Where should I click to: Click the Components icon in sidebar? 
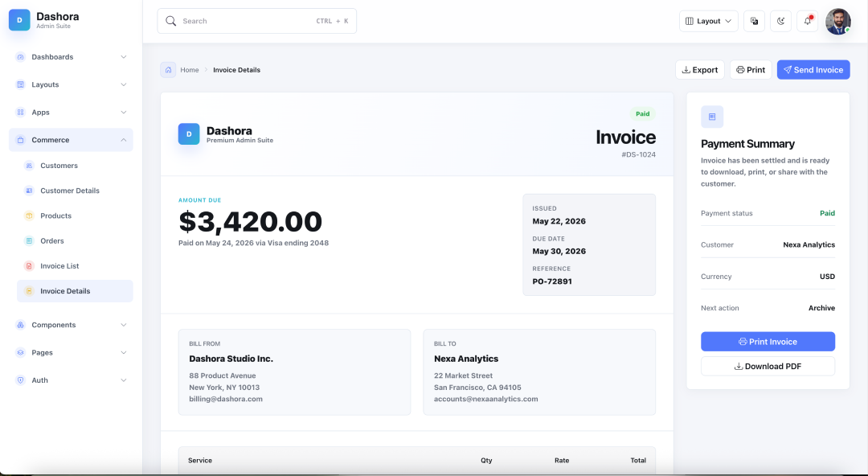click(x=20, y=326)
